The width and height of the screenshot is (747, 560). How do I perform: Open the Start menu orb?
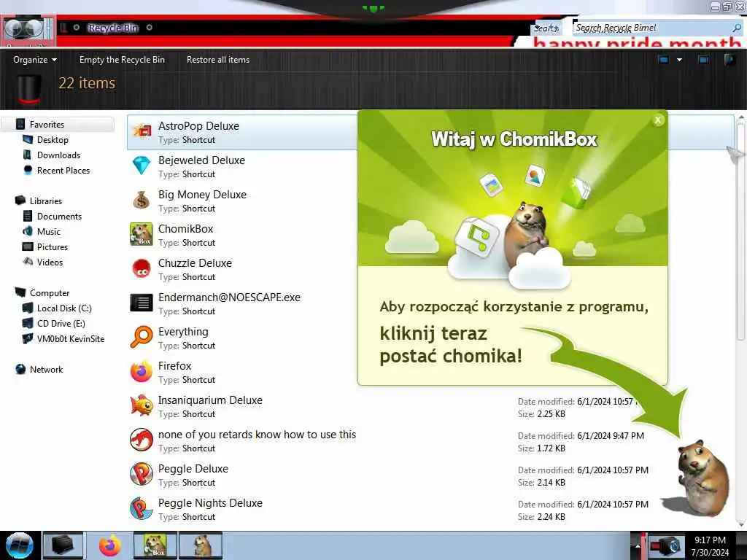pos(20,545)
